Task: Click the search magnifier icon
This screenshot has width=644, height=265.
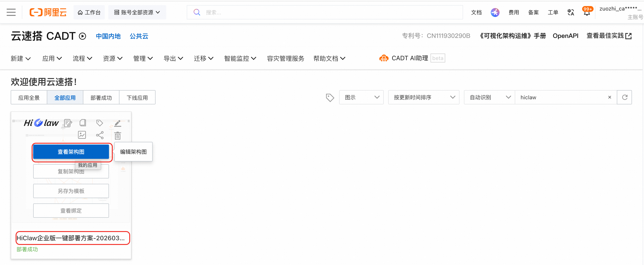Action: [197, 12]
